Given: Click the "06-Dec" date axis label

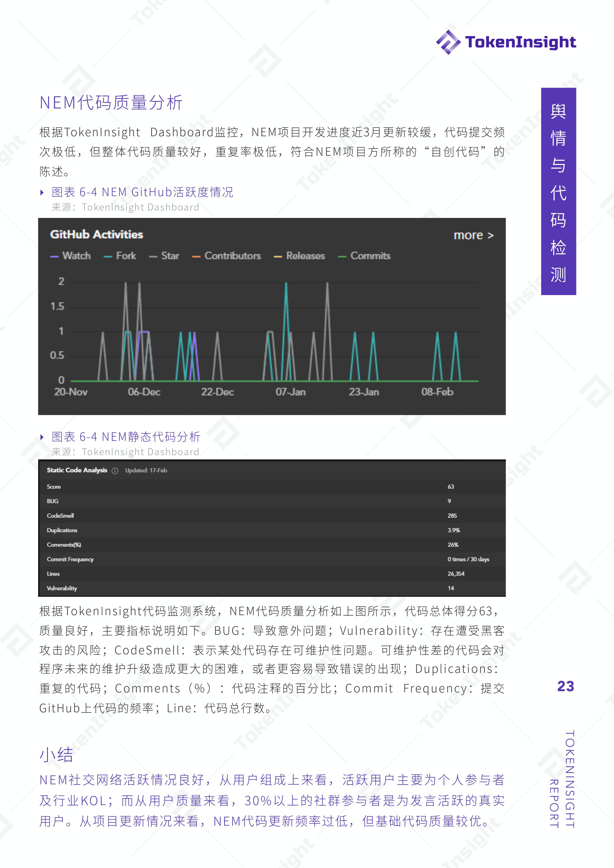Looking at the screenshot, I should tap(144, 392).
